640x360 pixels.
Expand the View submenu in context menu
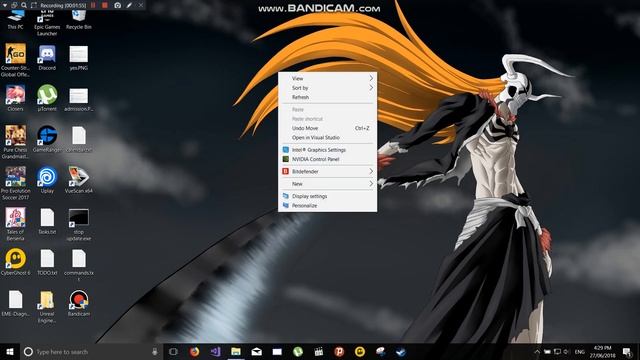(327, 78)
